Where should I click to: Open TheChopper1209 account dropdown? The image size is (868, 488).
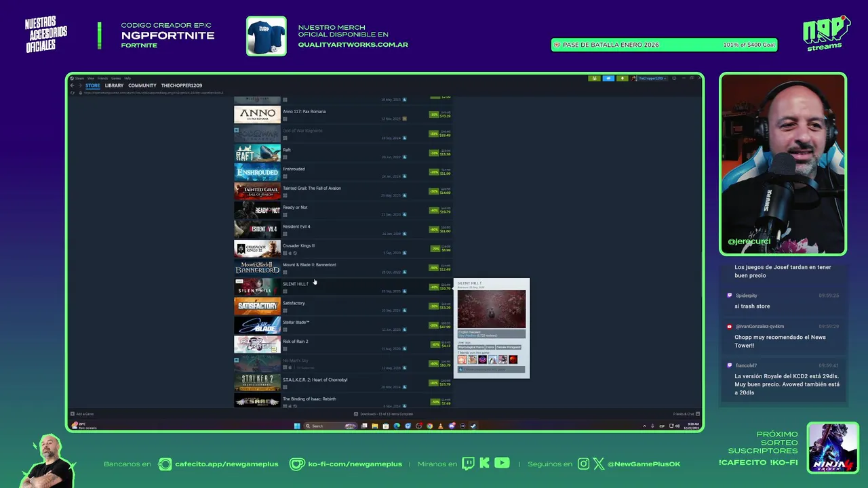[652, 79]
